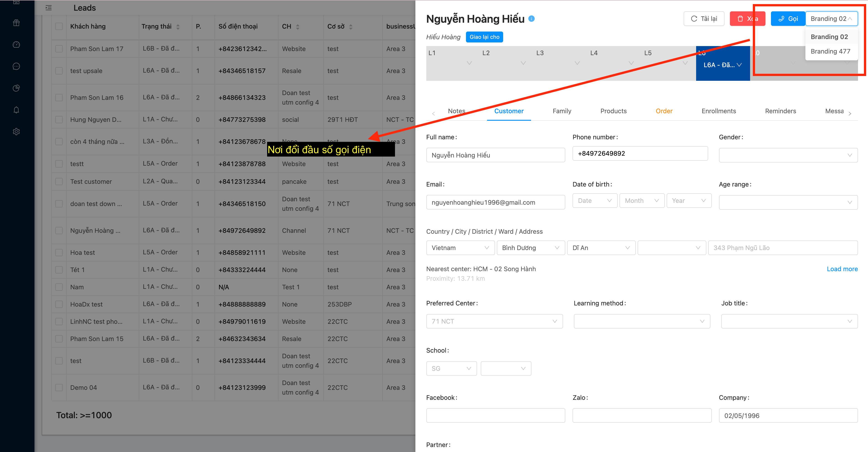Open the Preferred Center 71 NCT dropdown

coord(494,322)
